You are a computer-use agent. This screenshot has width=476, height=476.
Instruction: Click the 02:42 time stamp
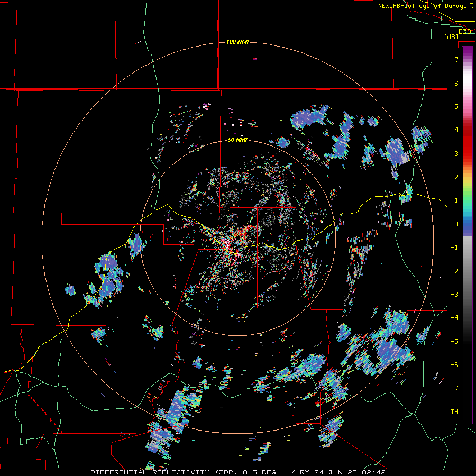pyautogui.click(x=374, y=472)
